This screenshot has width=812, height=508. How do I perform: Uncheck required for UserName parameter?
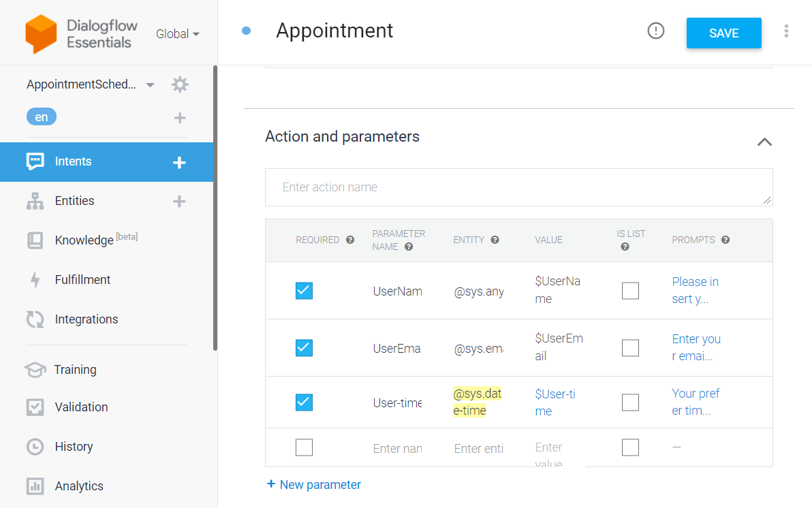pyautogui.click(x=304, y=291)
